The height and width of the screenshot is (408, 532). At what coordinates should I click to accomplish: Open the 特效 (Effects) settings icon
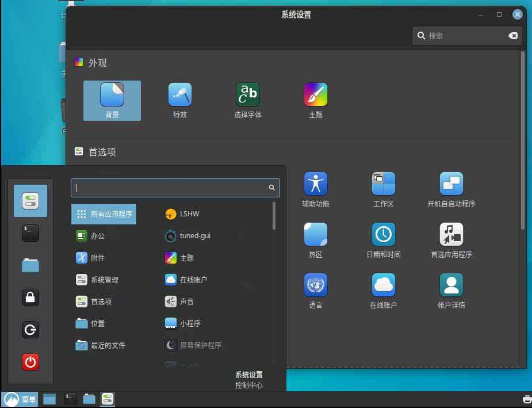(x=180, y=100)
